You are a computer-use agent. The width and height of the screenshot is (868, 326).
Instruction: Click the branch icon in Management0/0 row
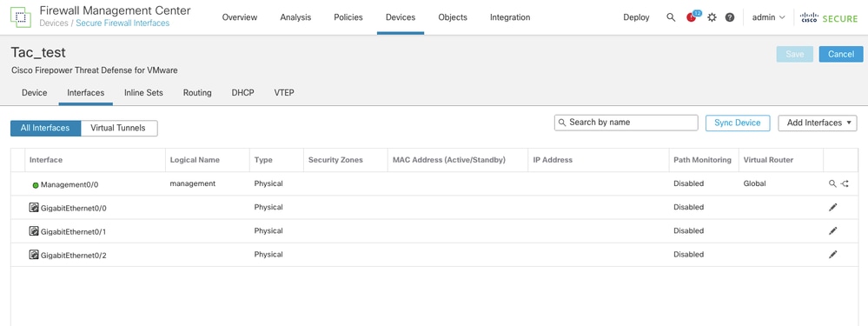845,183
